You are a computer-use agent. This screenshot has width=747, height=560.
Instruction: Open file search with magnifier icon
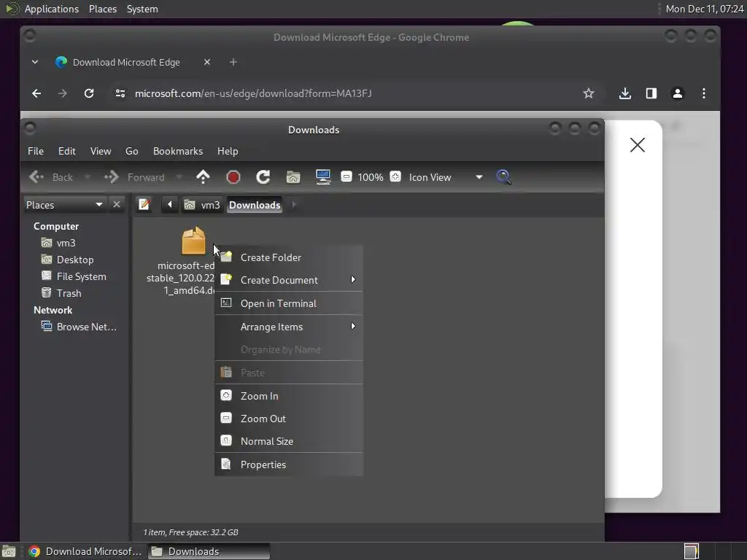click(503, 177)
